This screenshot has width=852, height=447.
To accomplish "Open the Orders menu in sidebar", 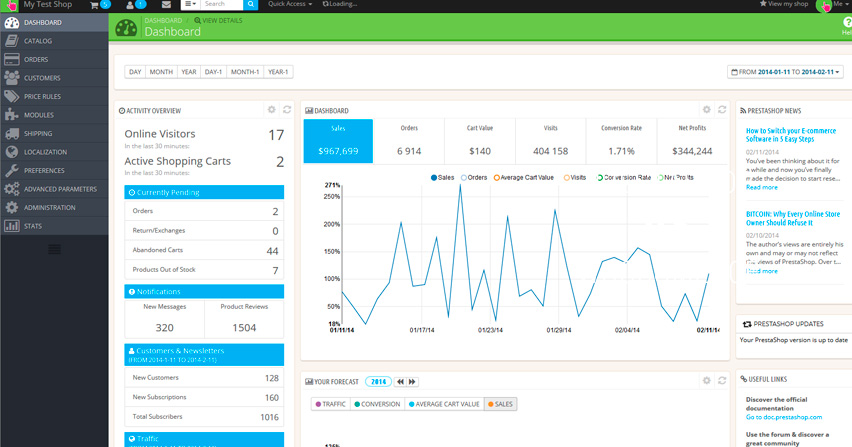I will tap(54, 59).
